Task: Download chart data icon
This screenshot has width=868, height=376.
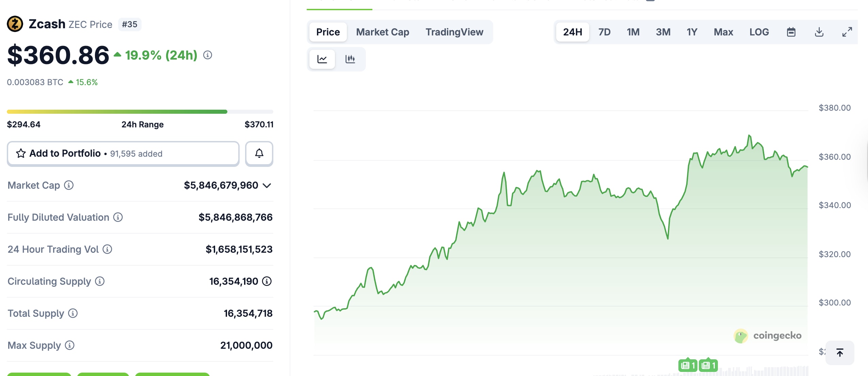Action: pyautogui.click(x=819, y=32)
